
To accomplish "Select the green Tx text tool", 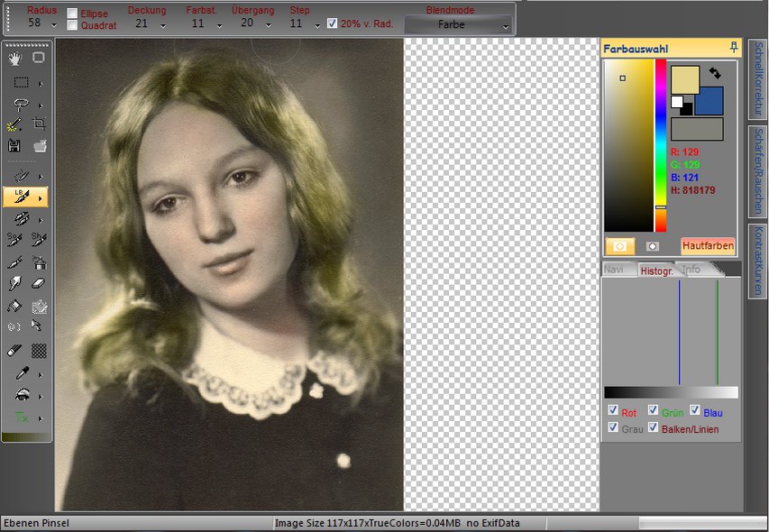I will (x=21, y=417).
